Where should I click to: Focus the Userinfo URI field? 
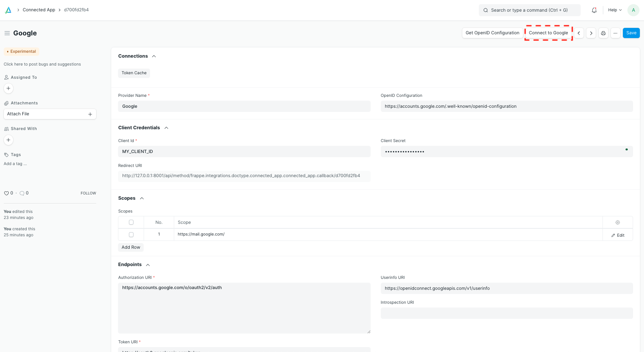[507, 288]
